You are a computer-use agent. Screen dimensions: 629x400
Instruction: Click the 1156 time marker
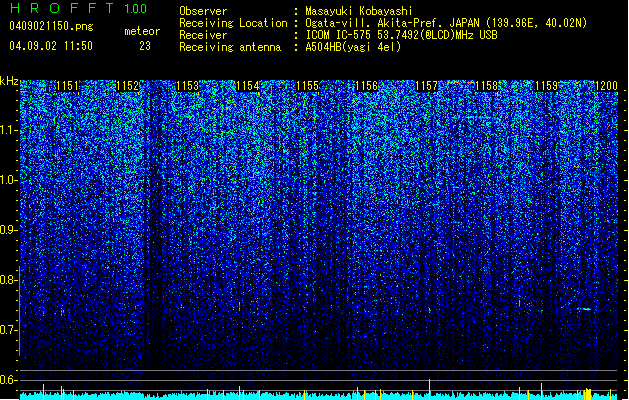click(367, 86)
